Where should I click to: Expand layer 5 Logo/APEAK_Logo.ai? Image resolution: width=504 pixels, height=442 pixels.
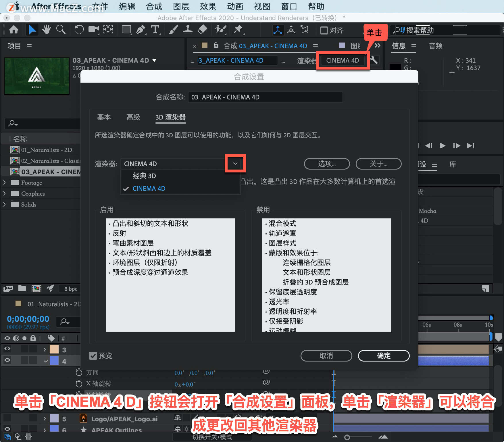point(45,418)
